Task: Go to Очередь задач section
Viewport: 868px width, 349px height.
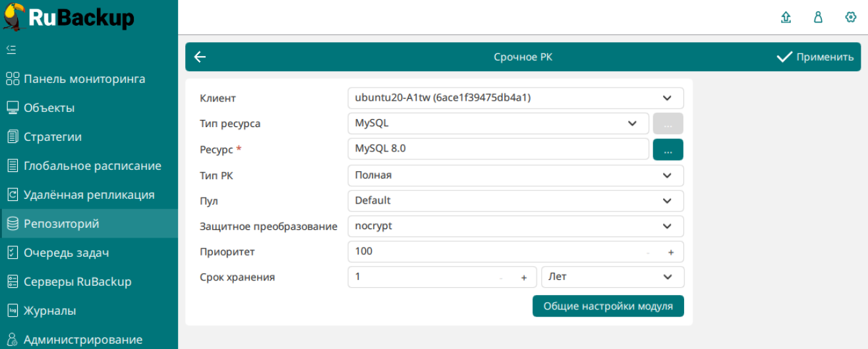Action: tap(66, 253)
